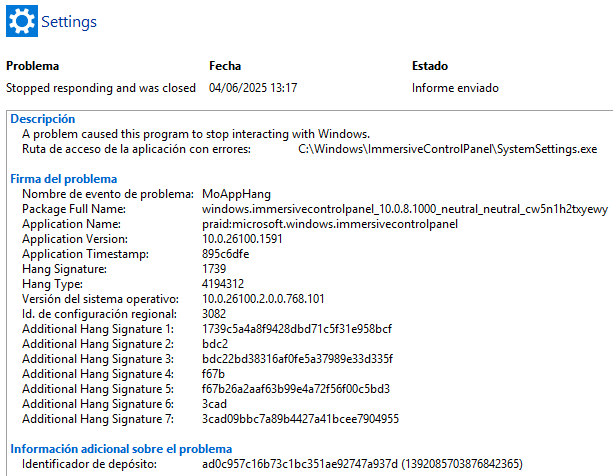
Task: Click Additional Hang Signature 5 label
Action: (x=98, y=389)
